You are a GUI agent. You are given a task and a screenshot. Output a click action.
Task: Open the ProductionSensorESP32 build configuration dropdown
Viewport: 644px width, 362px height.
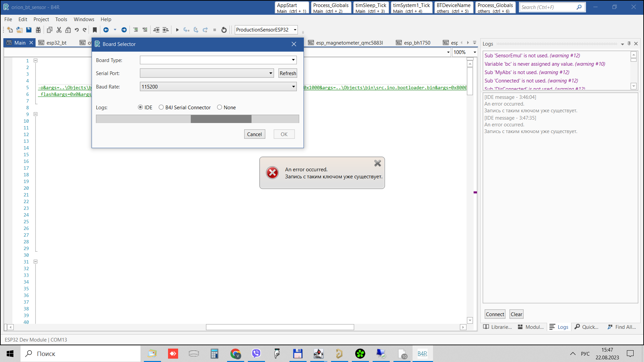coord(295,30)
